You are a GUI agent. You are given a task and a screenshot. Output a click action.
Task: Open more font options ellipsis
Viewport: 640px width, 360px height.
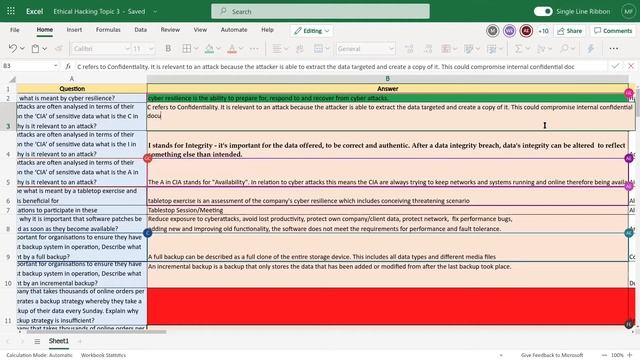tap(254, 49)
